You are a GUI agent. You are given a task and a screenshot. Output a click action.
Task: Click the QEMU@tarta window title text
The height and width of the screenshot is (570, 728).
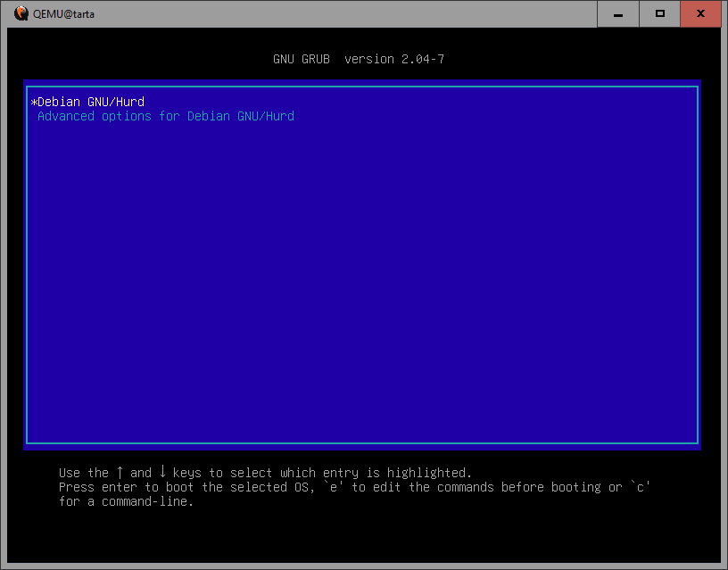[x=63, y=13]
